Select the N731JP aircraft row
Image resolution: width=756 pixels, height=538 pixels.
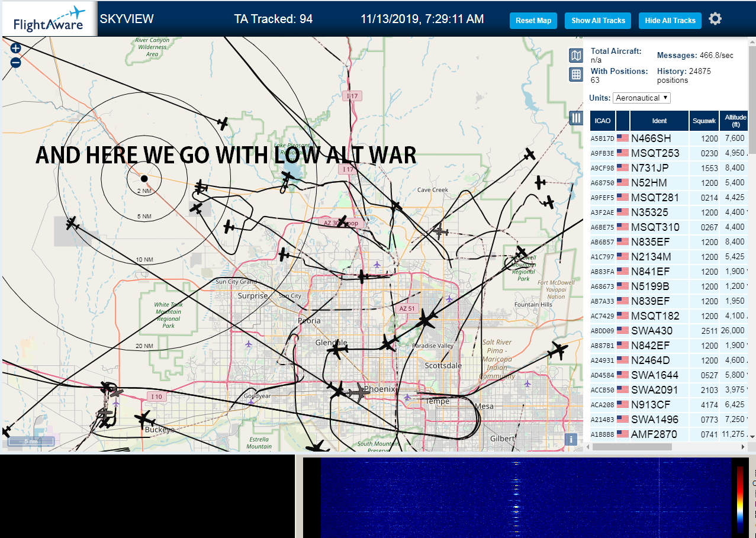point(670,167)
